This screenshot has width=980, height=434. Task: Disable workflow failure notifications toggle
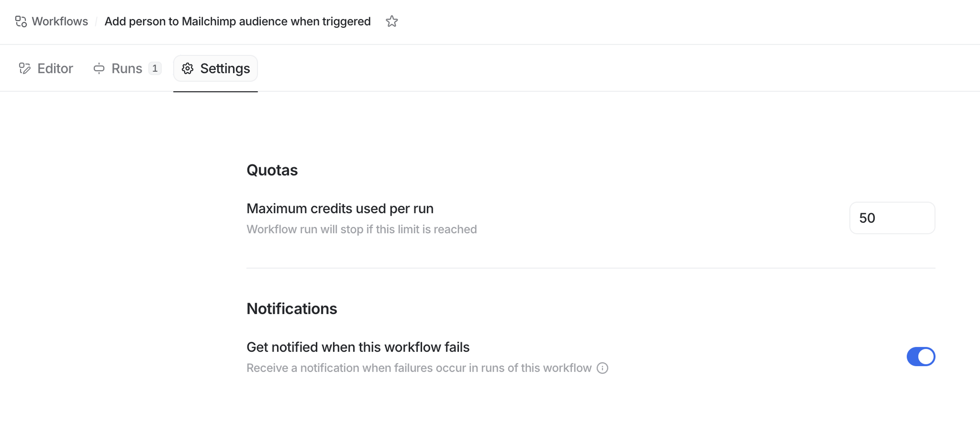[x=921, y=357]
